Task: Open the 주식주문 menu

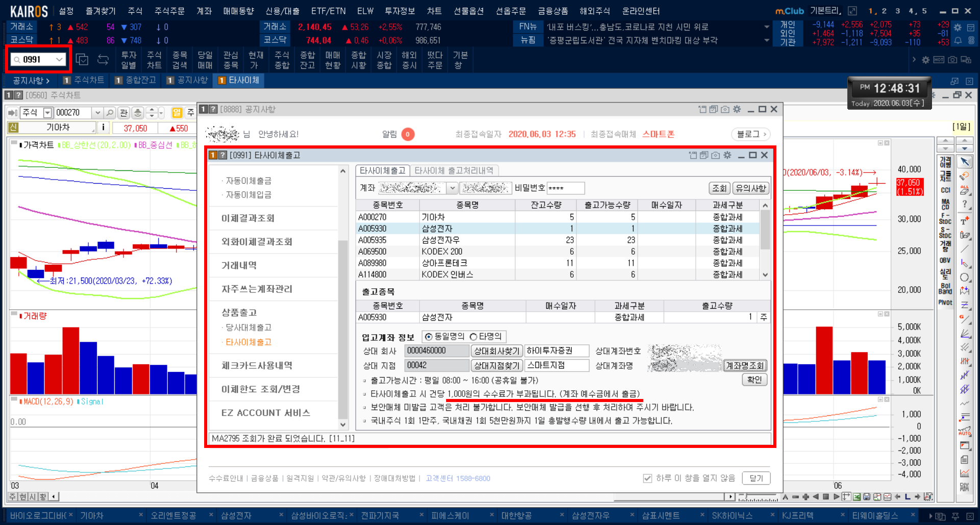Action: 169,11
